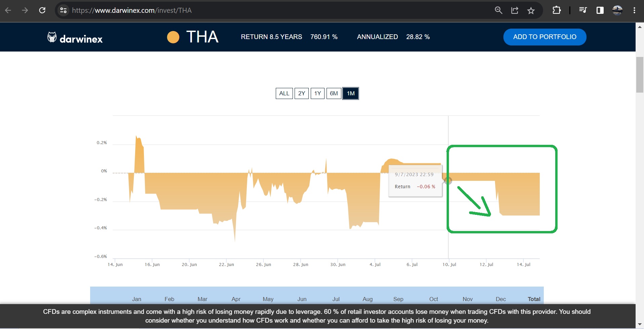Click the RETURN 8.5 YEARS label
The image size is (644, 329).
coord(271,37)
